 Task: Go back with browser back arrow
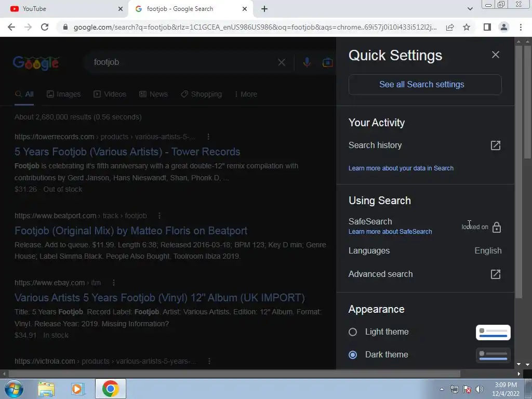(x=11, y=27)
